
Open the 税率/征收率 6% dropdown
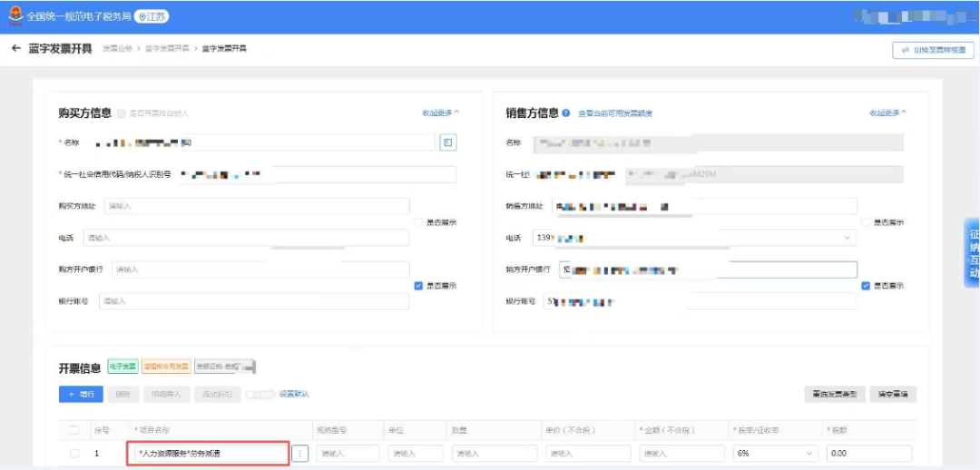pyautogui.click(x=770, y=453)
